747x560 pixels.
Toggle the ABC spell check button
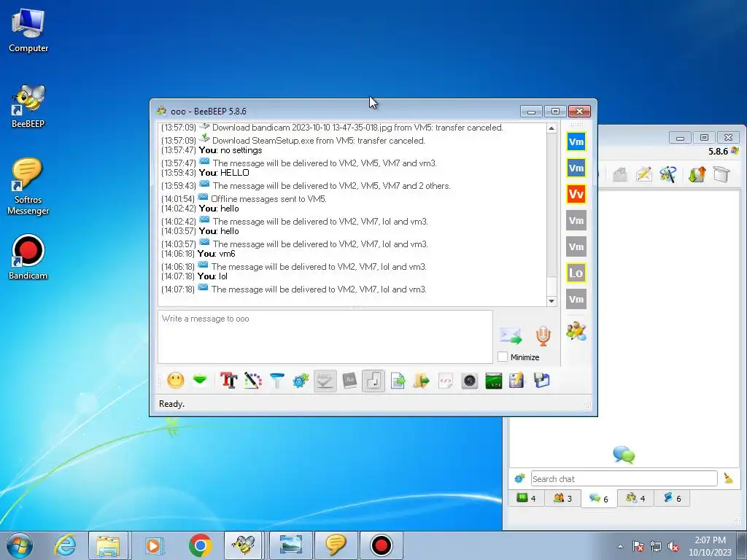tap(325, 381)
